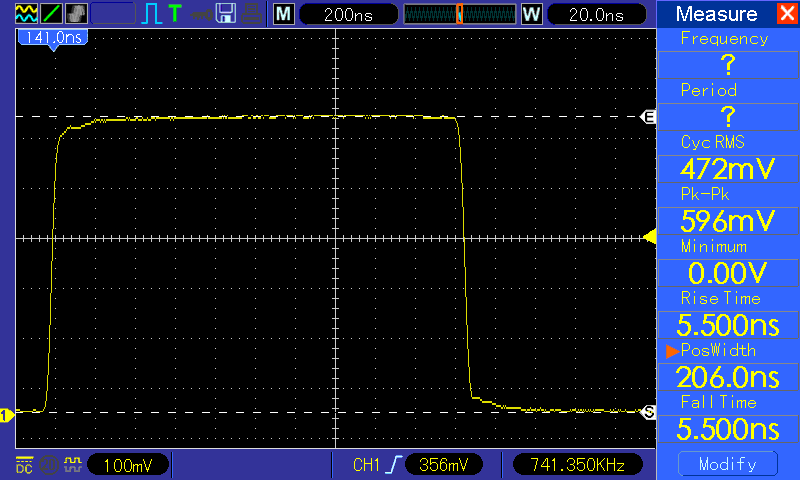Click the green diagonal line icon
Image resolution: width=800 pixels, height=480 pixels.
point(51,14)
